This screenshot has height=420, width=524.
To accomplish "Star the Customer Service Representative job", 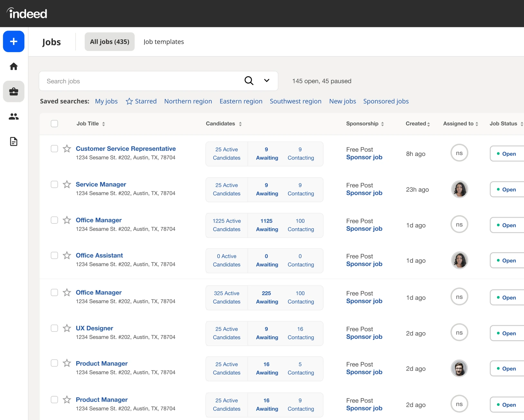I will (x=67, y=149).
